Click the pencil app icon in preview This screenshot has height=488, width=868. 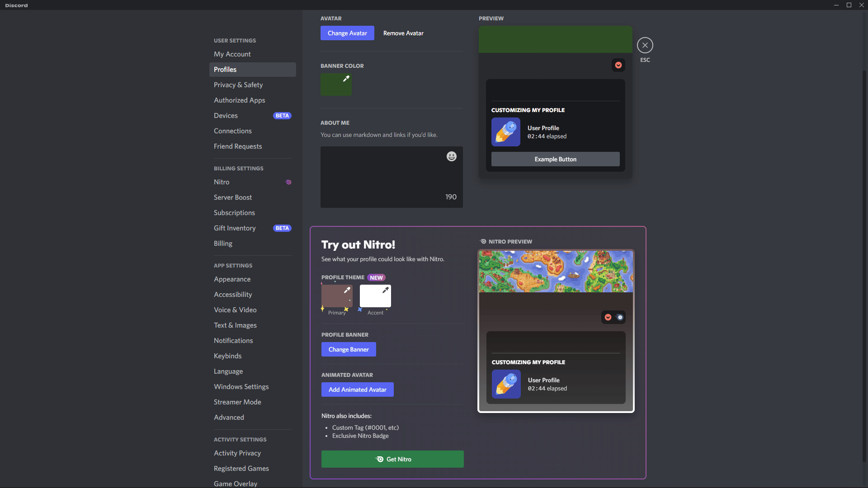pos(506,132)
